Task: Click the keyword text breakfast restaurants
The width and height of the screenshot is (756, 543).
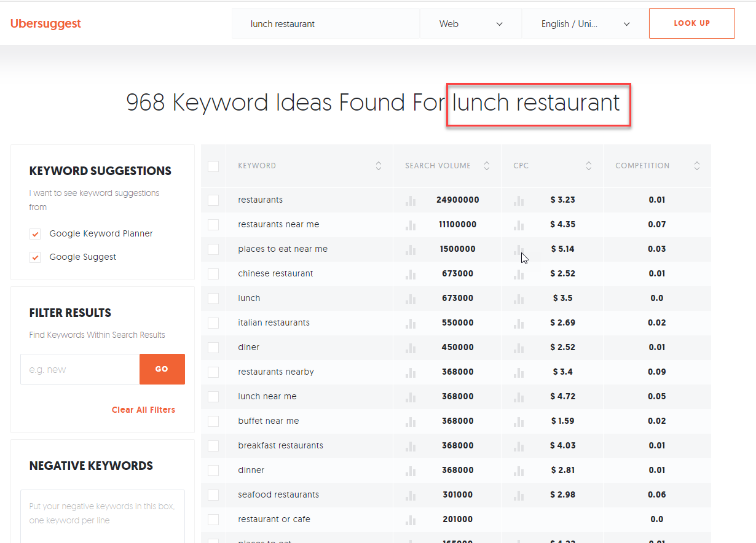Action: 280,445
